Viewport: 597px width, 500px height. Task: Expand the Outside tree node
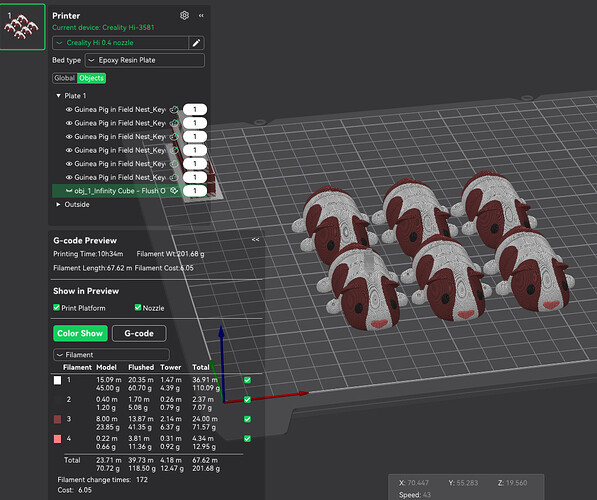point(58,204)
